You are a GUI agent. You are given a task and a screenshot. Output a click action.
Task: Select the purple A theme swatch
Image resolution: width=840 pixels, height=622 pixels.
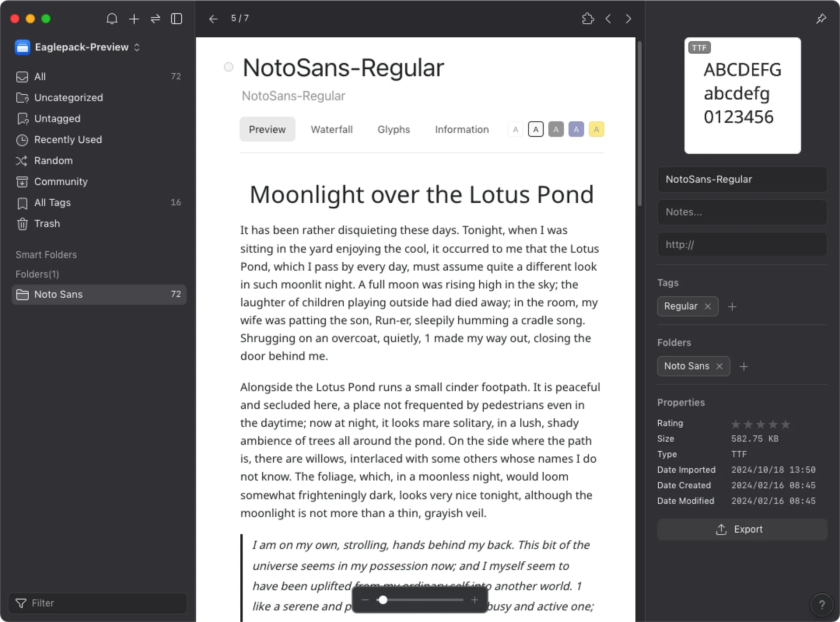(x=576, y=129)
